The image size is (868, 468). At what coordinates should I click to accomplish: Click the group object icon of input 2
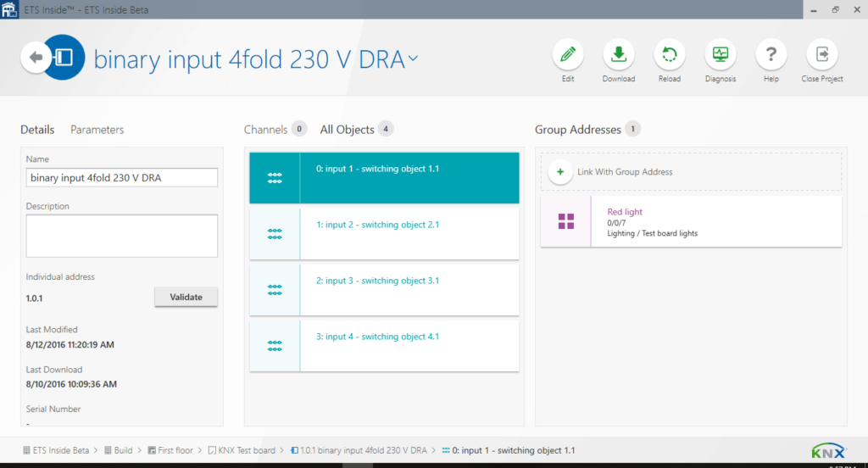tap(275, 234)
